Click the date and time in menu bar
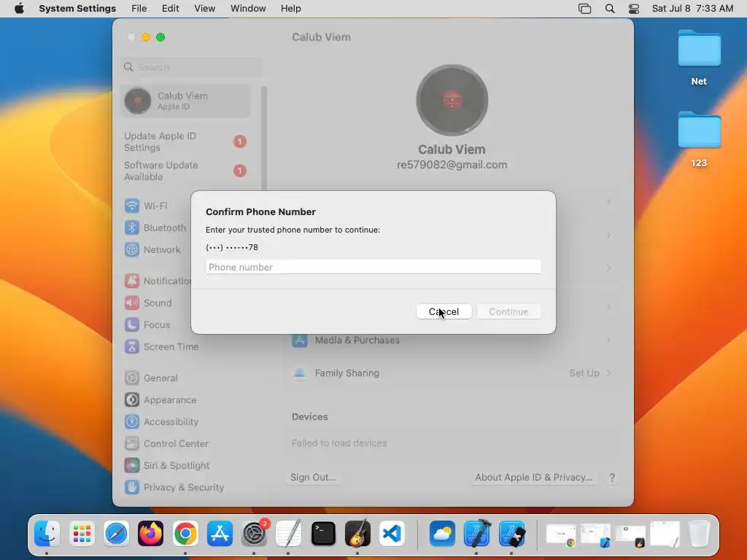The width and height of the screenshot is (747, 560). [692, 9]
